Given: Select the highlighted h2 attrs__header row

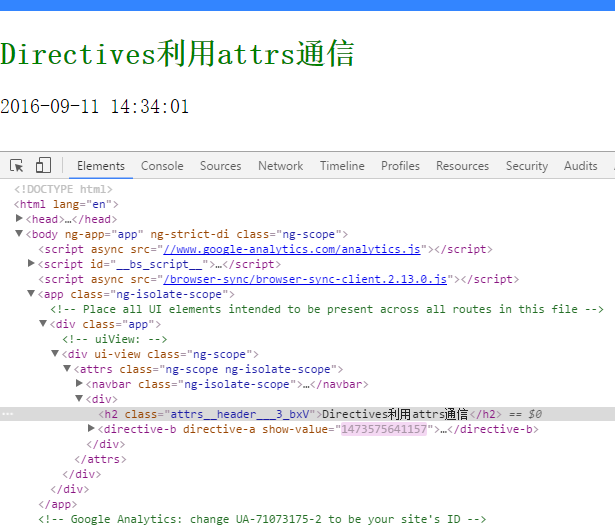Looking at the screenshot, I should pyautogui.click(x=308, y=414).
